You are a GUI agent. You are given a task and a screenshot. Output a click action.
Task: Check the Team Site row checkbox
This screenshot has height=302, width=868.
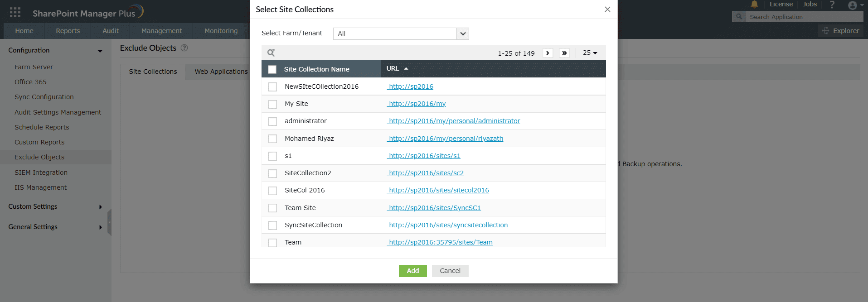(x=272, y=208)
